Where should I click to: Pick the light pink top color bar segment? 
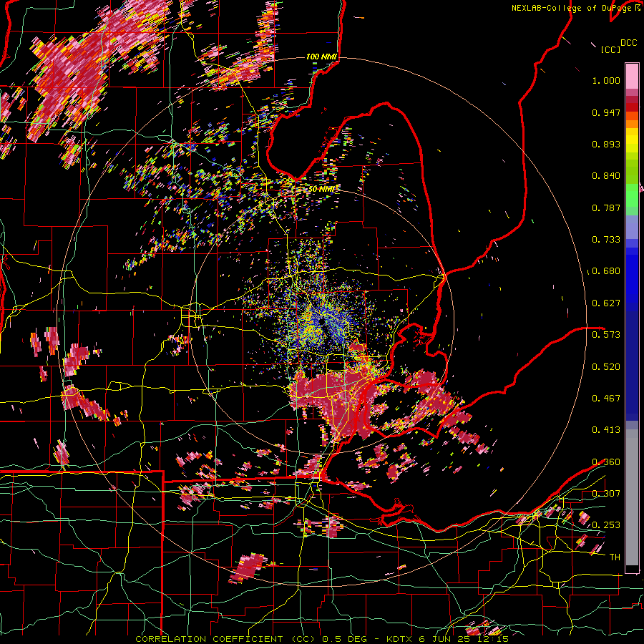point(632,76)
